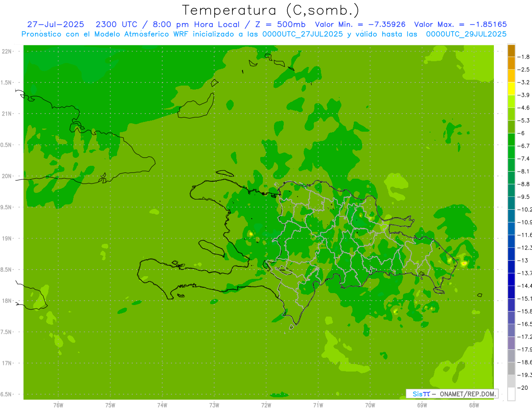This screenshot has height=411, width=532.
Task: Click the "69W" longitude label
Action: point(422,404)
